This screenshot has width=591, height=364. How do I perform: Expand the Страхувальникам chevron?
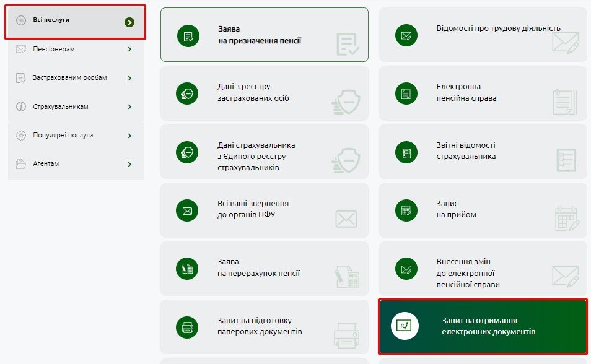point(129,107)
